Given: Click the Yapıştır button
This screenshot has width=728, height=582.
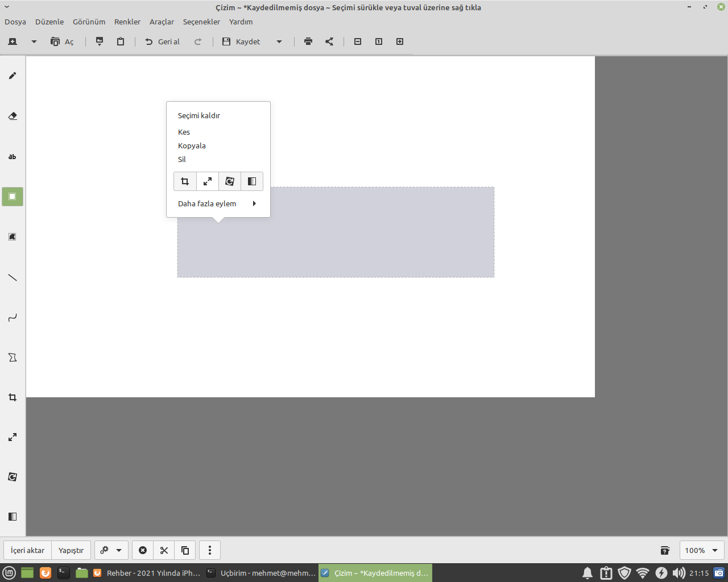Looking at the screenshot, I should [71, 550].
